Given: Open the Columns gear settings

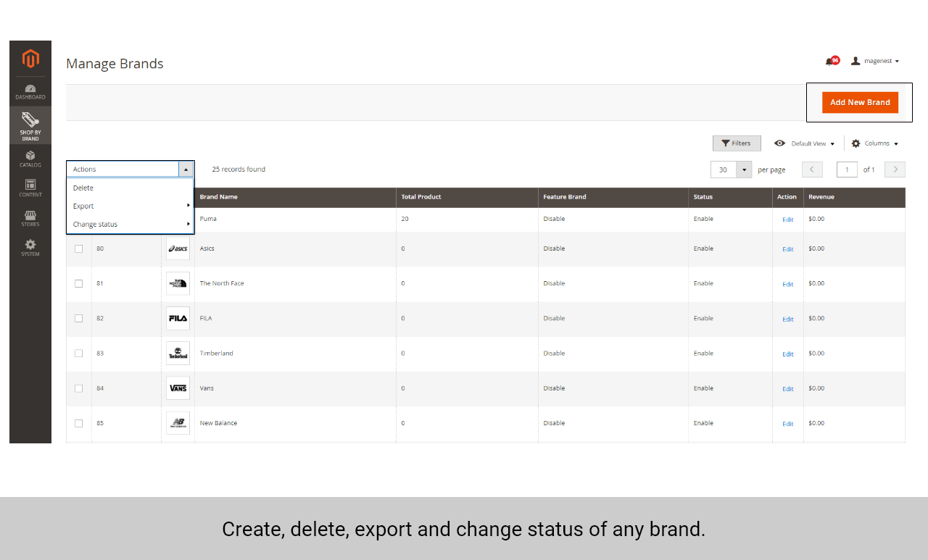Looking at the screenshot, I should pyautogui.click(x=874, y=143).
